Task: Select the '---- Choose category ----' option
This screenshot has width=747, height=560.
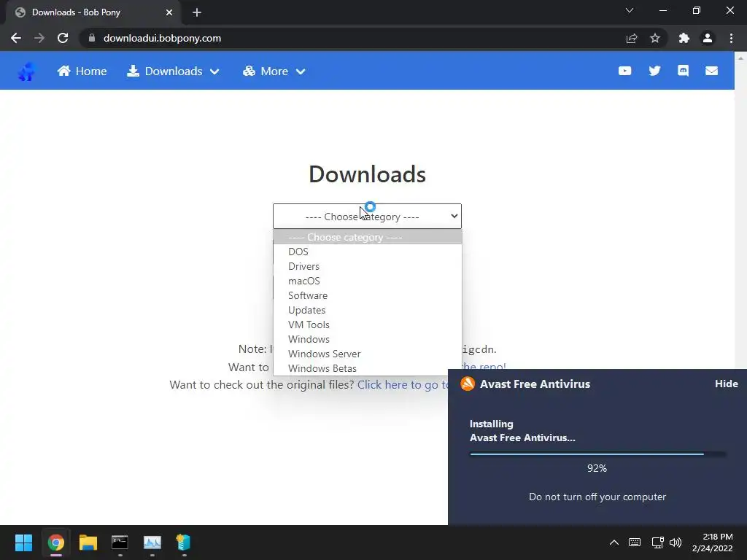Action: coord(368,237)
